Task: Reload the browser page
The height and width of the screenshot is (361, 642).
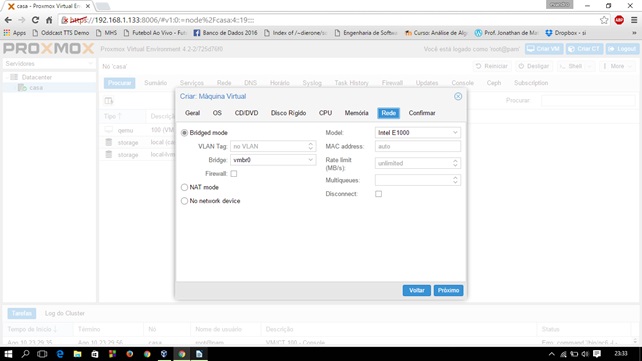Action: [x=35, y=20]
